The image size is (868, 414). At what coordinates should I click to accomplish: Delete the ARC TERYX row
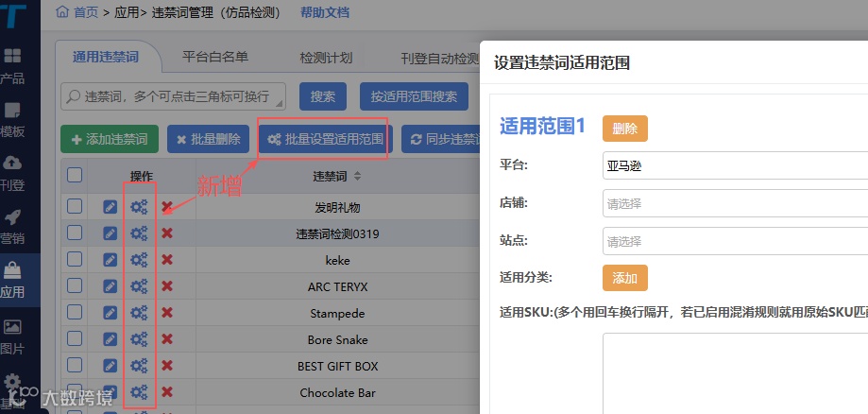click(x=167, y=286)
